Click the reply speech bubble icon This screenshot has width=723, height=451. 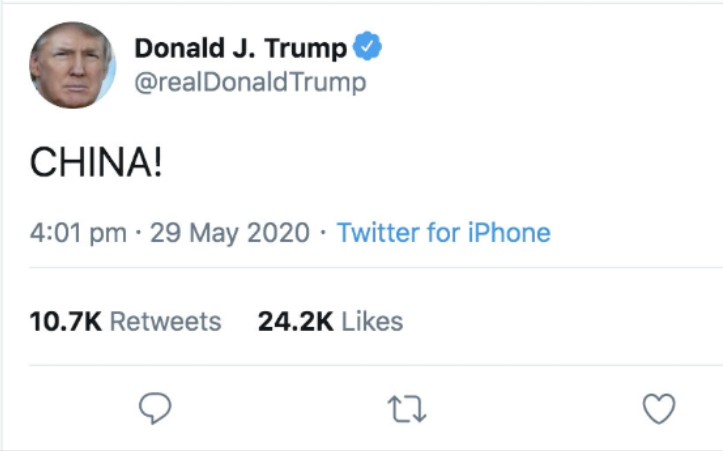tap(153, 408)
